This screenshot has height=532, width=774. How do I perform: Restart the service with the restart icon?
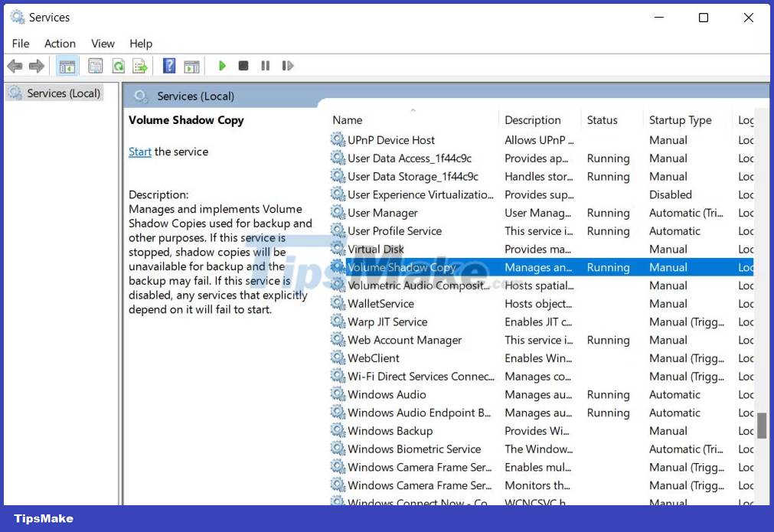[287, 66]
